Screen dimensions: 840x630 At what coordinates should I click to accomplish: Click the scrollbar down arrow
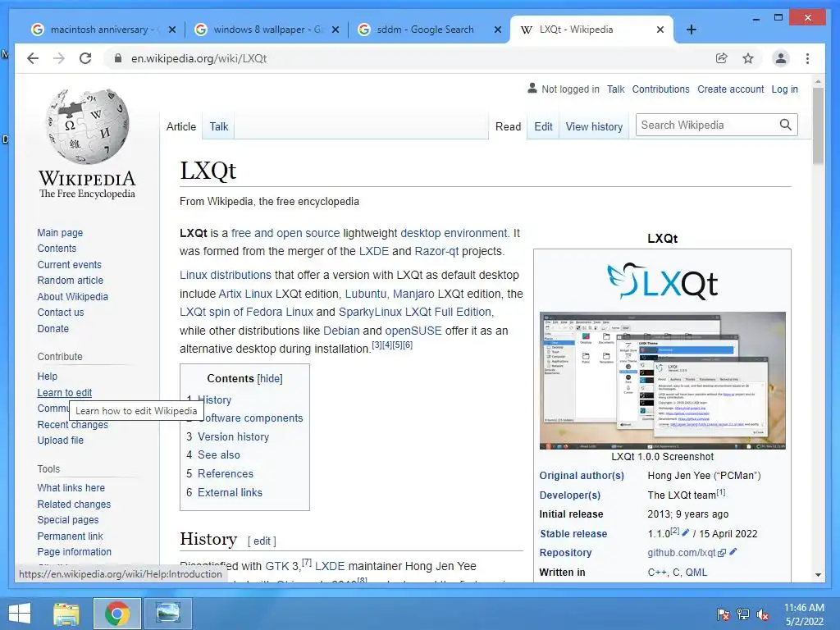click(818, 575)
